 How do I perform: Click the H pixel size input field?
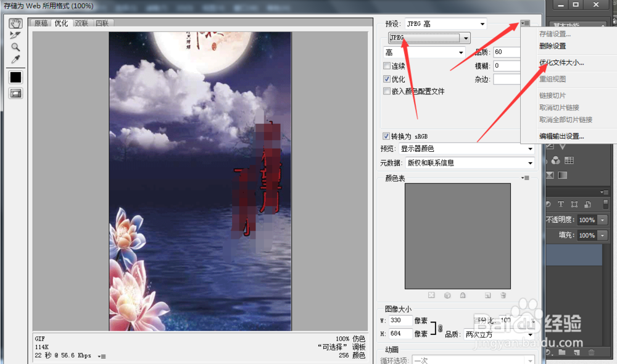401,334
